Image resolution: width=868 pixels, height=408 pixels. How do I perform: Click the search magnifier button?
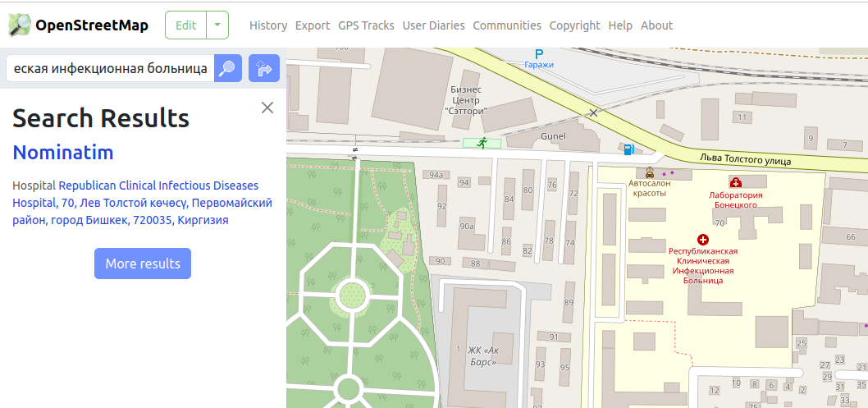click(x=228, y=68)
